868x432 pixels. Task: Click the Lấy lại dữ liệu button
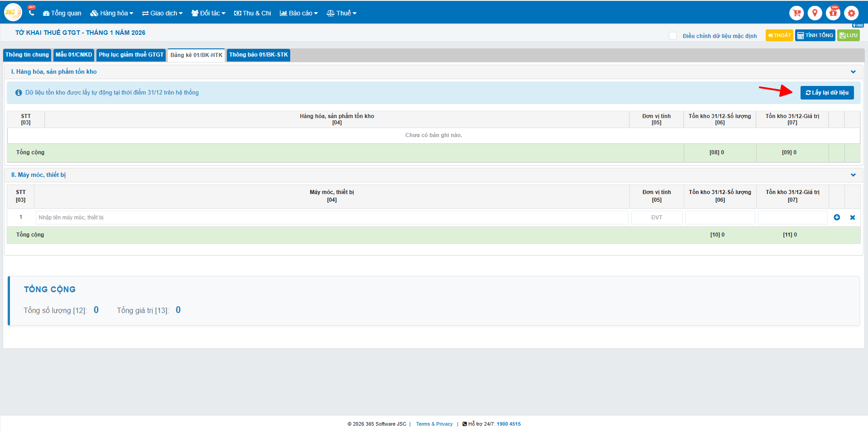tap(827, 93)
